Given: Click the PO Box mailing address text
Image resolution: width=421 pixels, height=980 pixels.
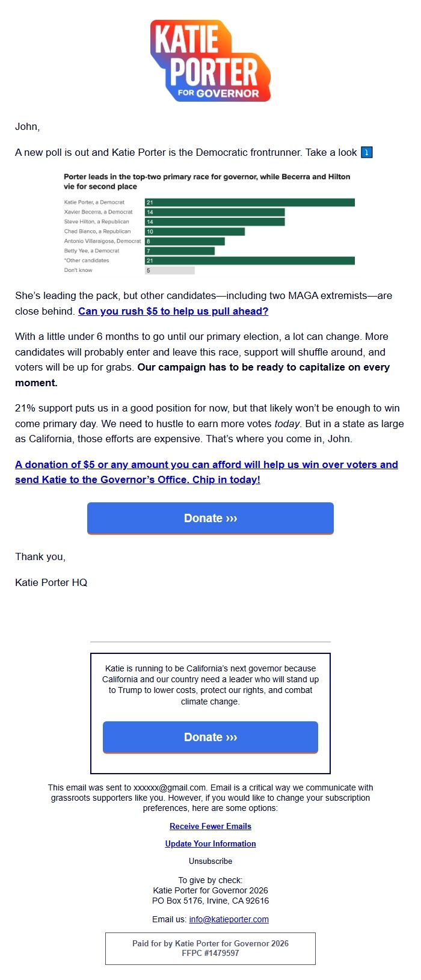Looking at the screenshot, I should [x=210, y=901].
